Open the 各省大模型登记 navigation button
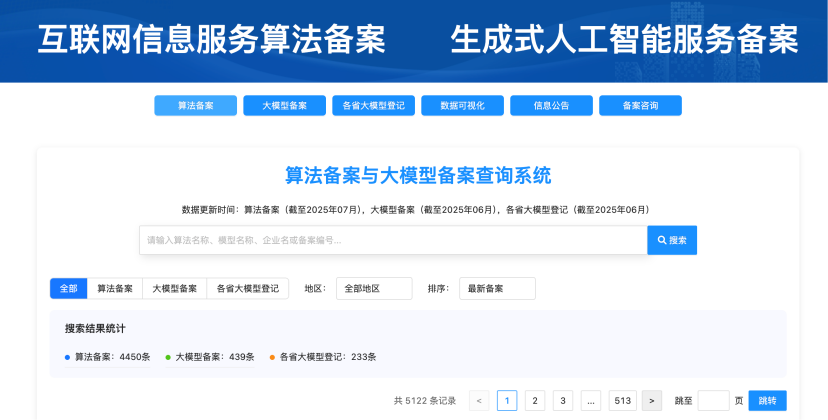Screen dimensions: 828x420 pos(373,106)
